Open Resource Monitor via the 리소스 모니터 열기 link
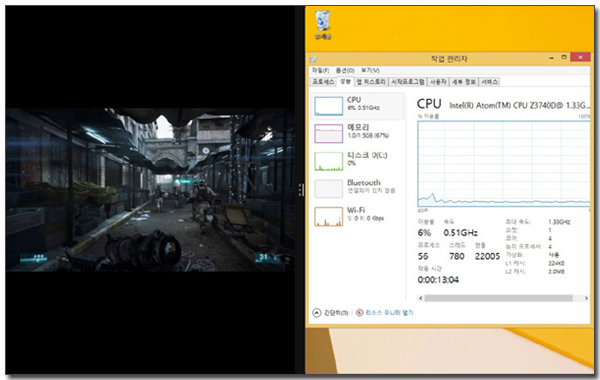Screen dimensions: 600x380 click(x=389, y=313)
